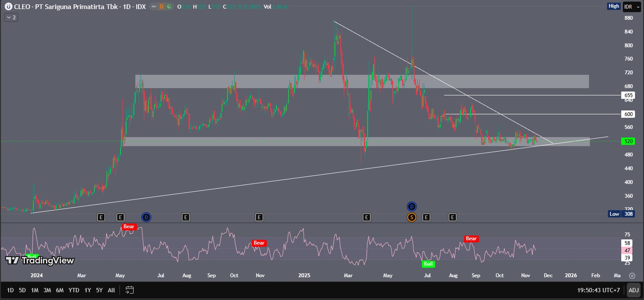The width and height of the screenshot is (644, 300).
Task: Click the 600 horizontal line price label
Action: click(628, 114)
